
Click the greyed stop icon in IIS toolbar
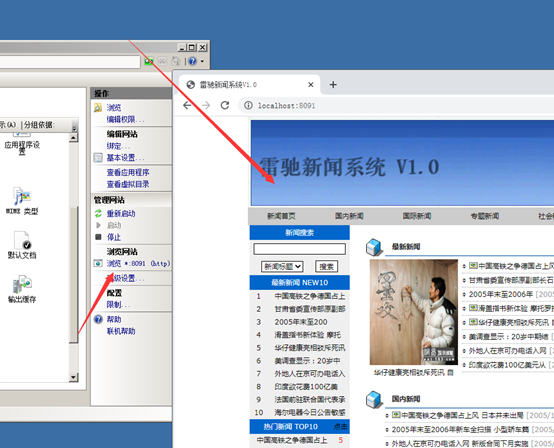162,61
